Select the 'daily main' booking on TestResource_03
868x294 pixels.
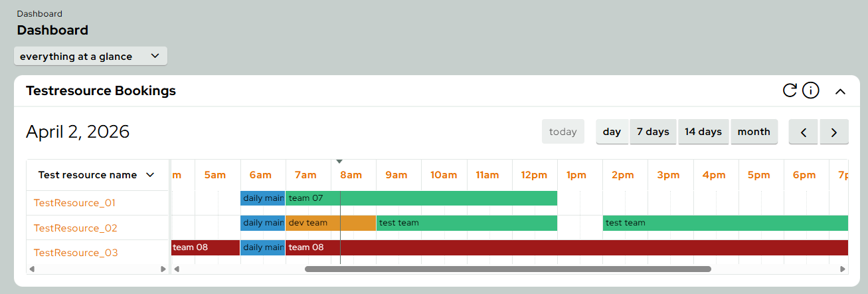tap(263, 247)
